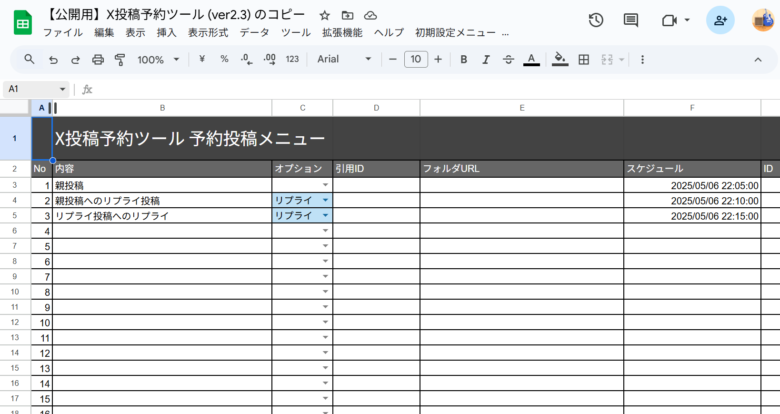This screenshot has height=414, width=780.
Task: Decrease decimal places
Action: [246, 59]
